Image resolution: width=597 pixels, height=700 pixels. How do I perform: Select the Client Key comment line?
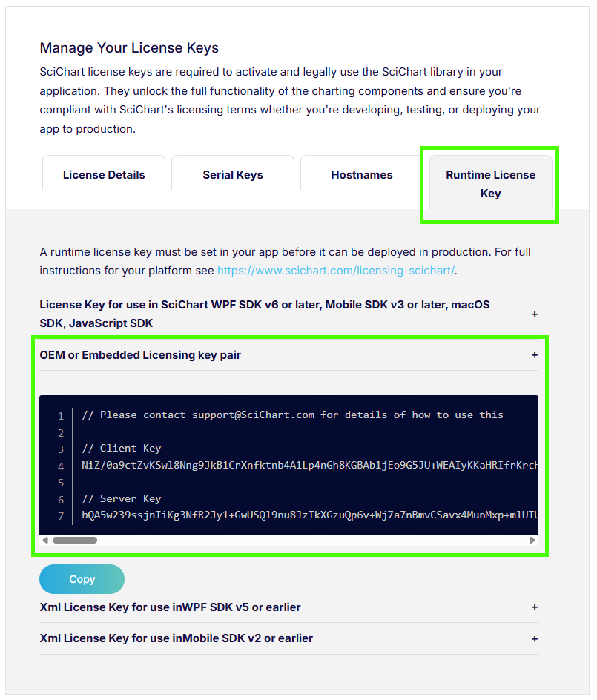tap(112, 449)
